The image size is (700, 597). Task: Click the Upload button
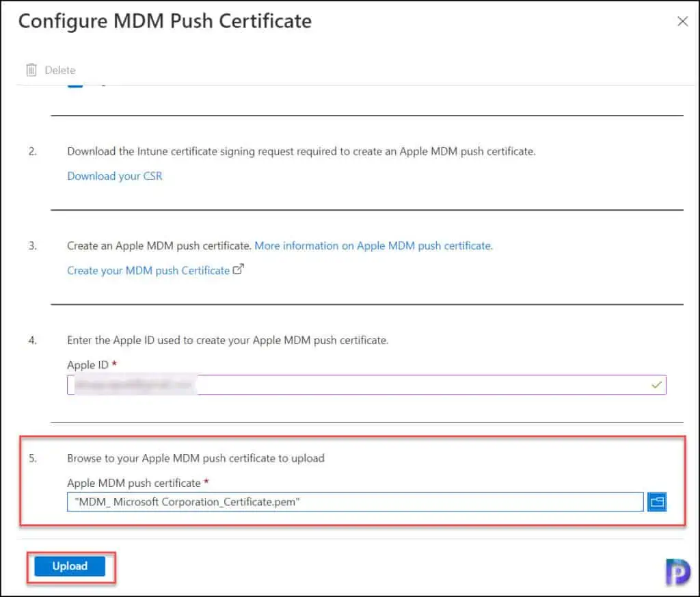70,566
